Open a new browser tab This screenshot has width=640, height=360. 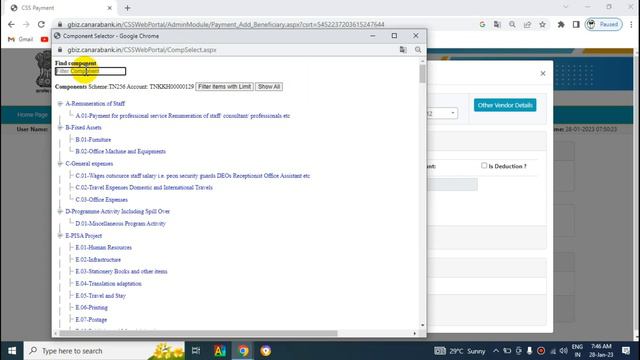(127, 8)
